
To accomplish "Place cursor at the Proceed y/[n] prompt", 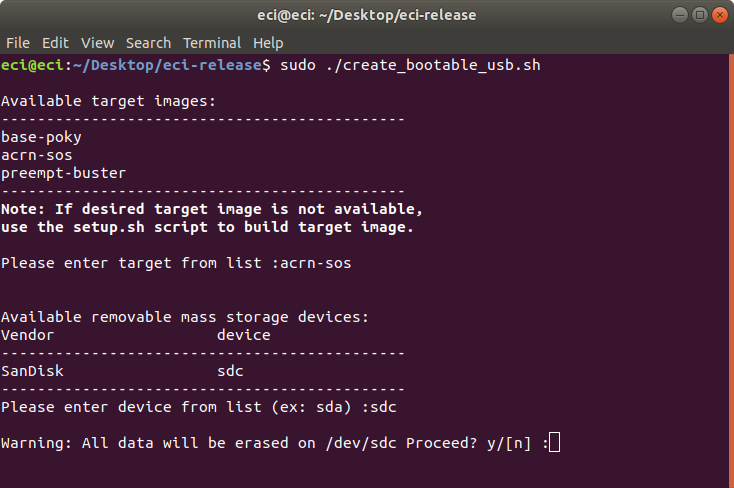I will click(x=554, y=443).
